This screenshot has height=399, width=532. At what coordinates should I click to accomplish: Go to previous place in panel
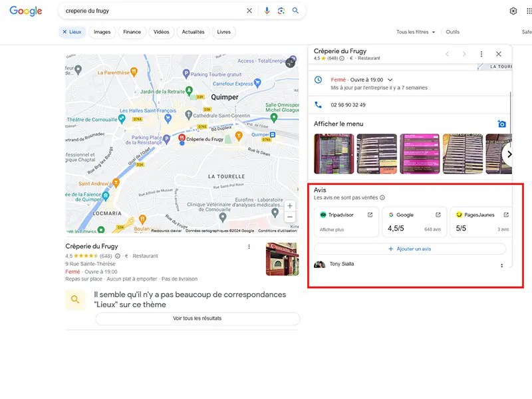(447, 54)
